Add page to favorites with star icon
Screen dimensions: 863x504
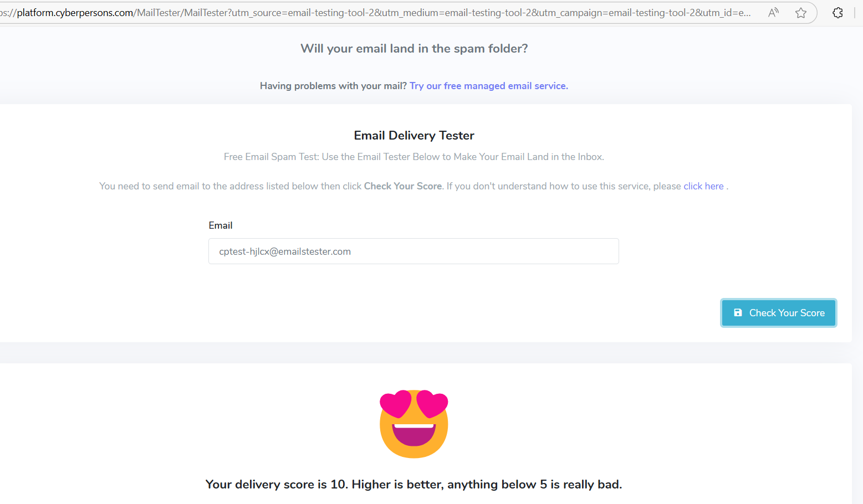pos(801,13)
